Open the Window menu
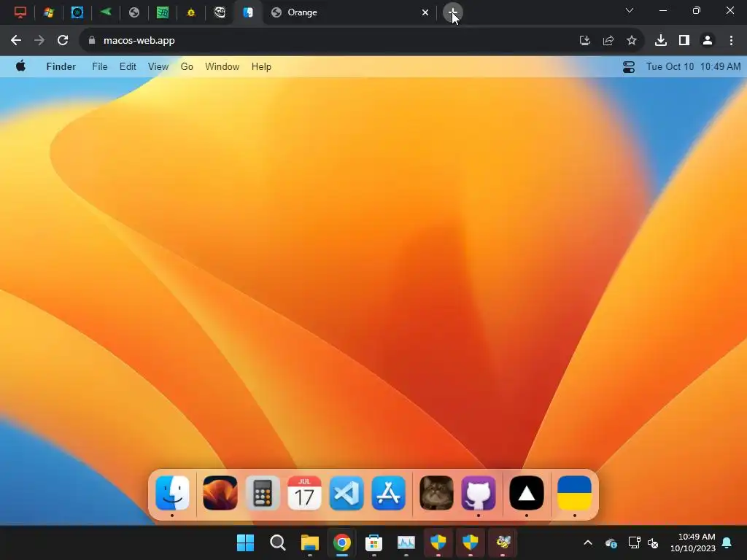Screen dimensions: 747x560 coord(222,66)
